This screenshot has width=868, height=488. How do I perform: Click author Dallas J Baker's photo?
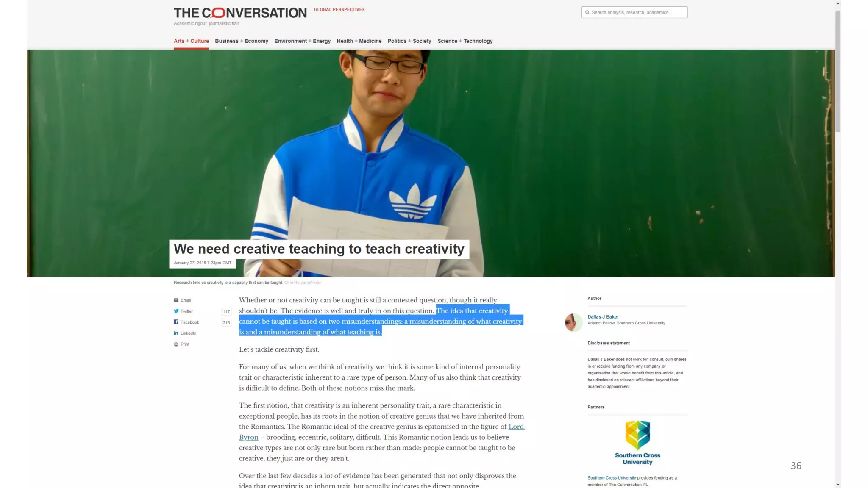click(573, 322)
